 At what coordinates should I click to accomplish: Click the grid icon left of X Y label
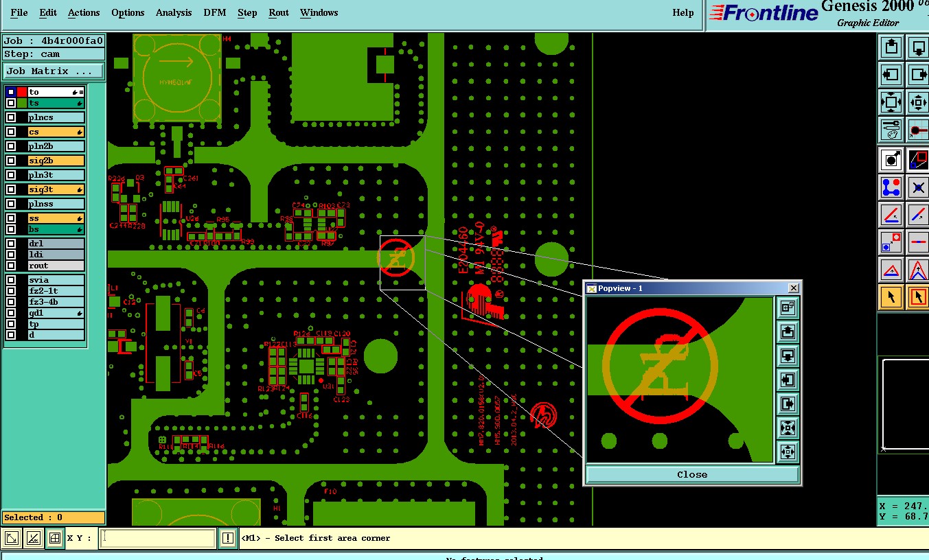pyautogui.click(x=55, y=539)
